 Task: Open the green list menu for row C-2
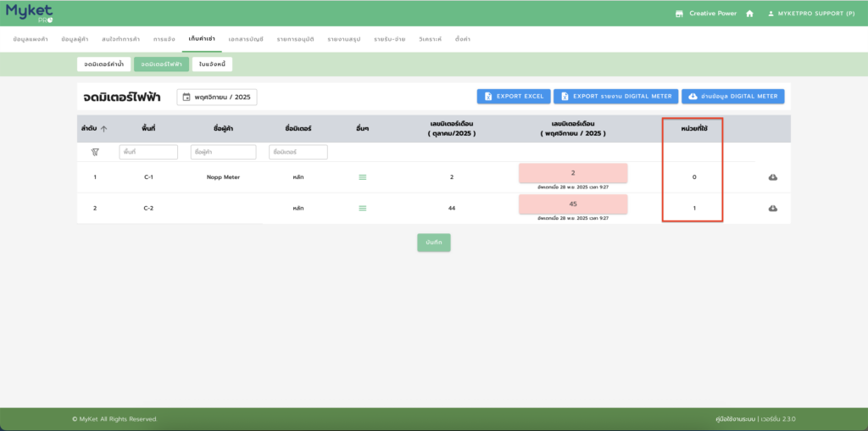click(363, 208)
